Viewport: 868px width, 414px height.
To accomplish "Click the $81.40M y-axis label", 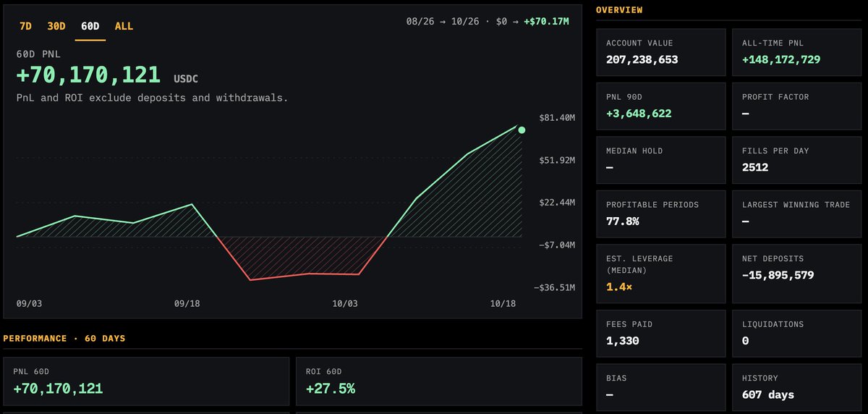I will click(557, 117).
